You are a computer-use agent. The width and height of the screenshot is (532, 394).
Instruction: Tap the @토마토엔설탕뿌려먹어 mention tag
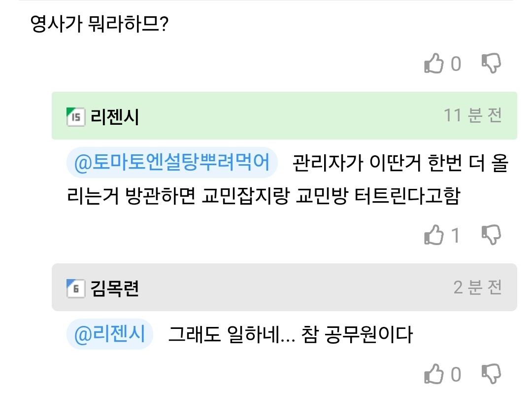pos(172,163)
